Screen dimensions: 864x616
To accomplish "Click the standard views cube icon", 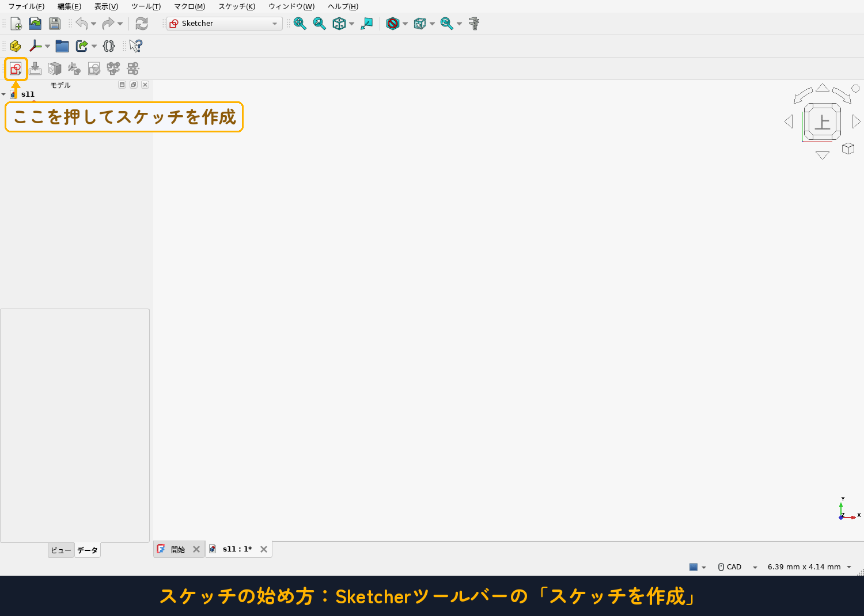I will click(339, 24).
